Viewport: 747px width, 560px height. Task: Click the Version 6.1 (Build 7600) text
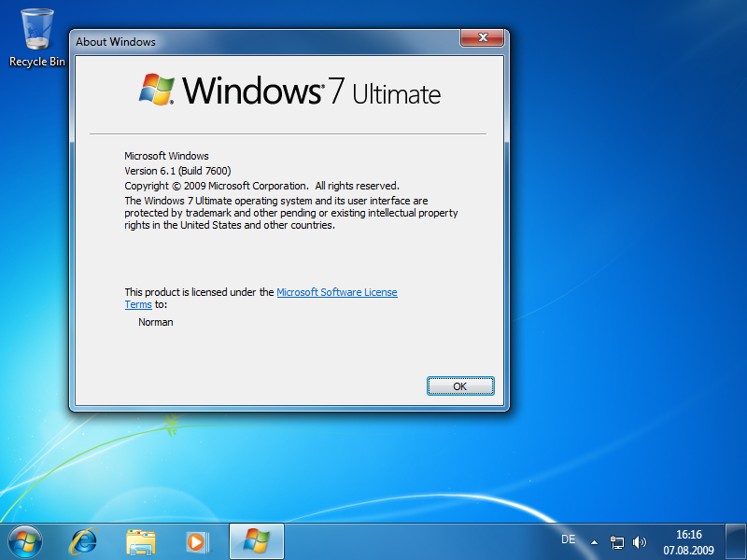(177, 171)
